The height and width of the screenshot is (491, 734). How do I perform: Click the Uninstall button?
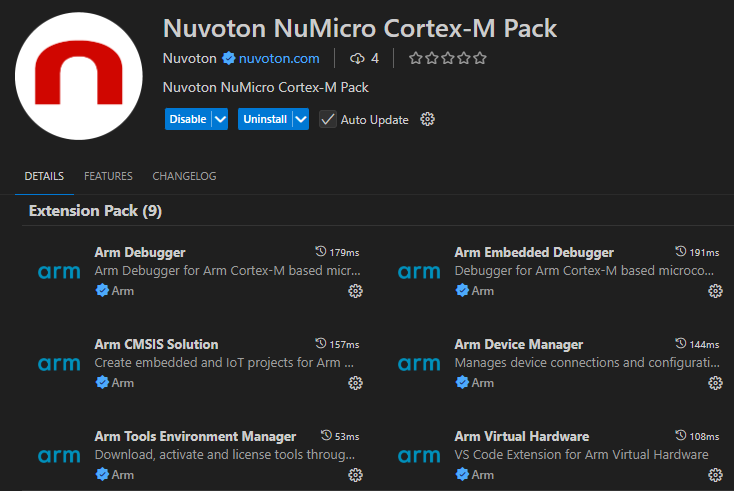(x=265, y=119)
